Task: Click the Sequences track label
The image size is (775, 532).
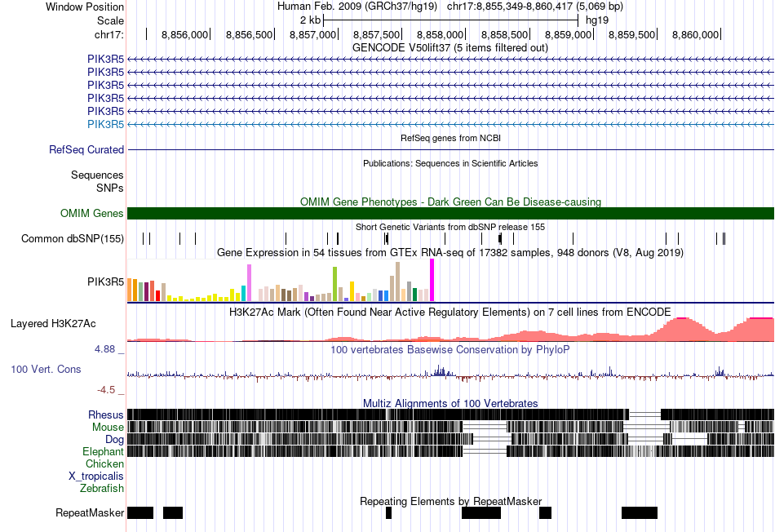Action: [x=97, y=175]
